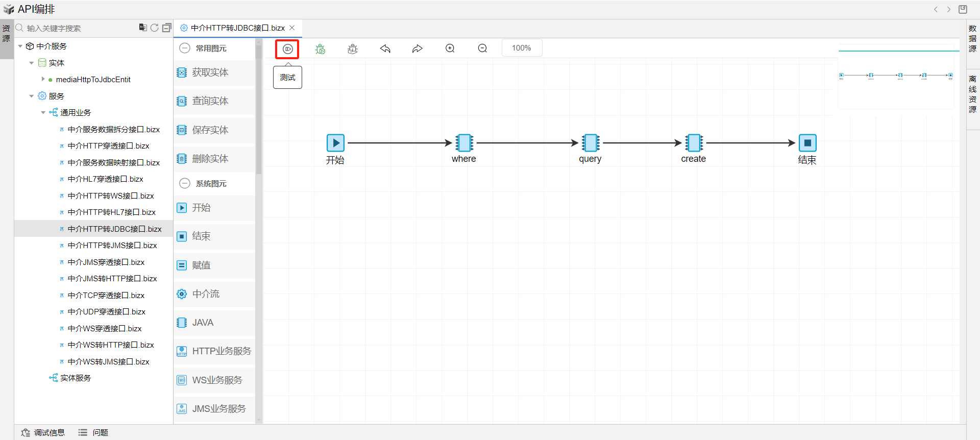Open 中介HTTP转WS接口.bizx in the tree
Screen dimensions: 980x440
pos(111,196)
